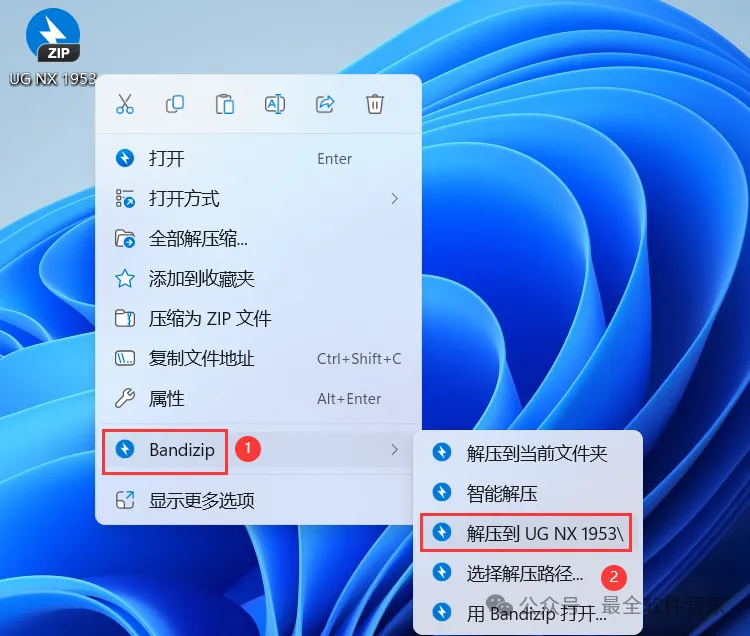Image resolution: width=750 pixels, height=636 pixels.
Task: Select 复制文件地址 menu item
Action: tap(258, 358)
